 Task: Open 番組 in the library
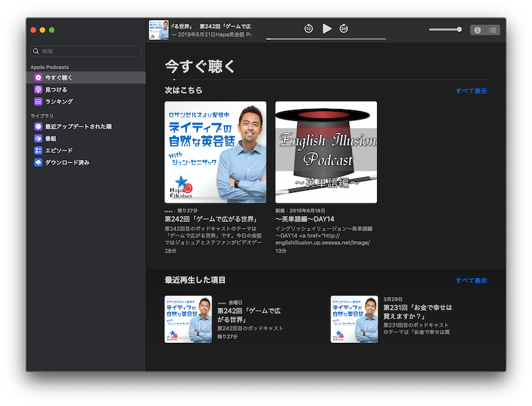click(x=86, y=138)
